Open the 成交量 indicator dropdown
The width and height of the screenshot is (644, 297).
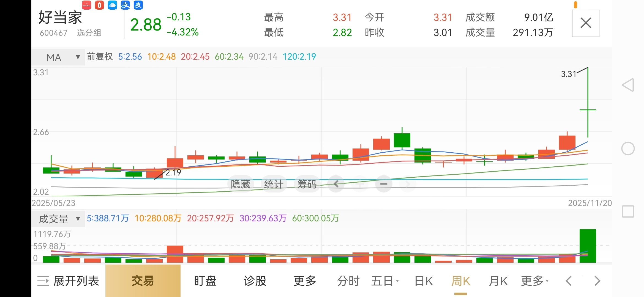pyautogui.click(x=58, y=219)
